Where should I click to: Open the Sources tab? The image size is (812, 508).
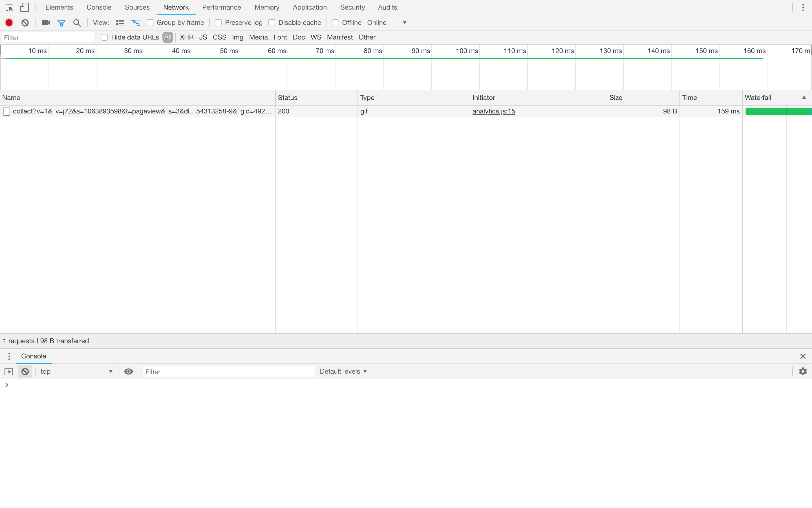(x=137, y=7)
